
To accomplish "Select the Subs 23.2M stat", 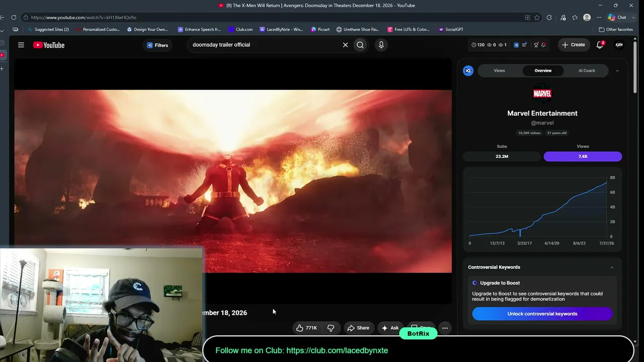I will point(502,156).
